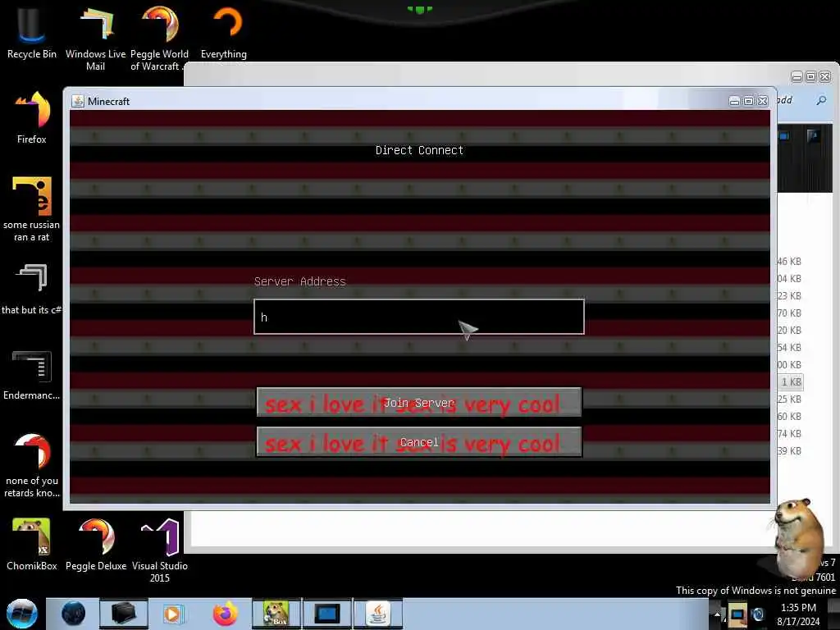840x630 pixels.
Task: Switch to the Java Minecraft taskbar button
Action: [378, 614]
